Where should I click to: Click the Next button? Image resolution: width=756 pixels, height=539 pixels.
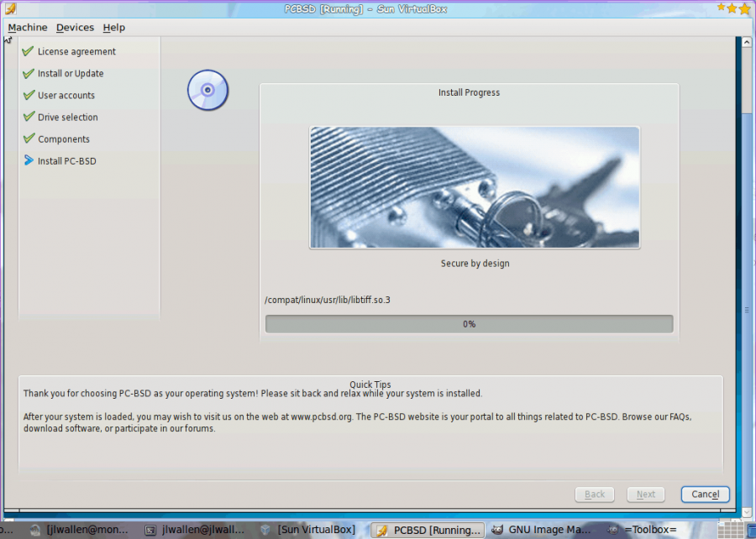pos(645,494)
